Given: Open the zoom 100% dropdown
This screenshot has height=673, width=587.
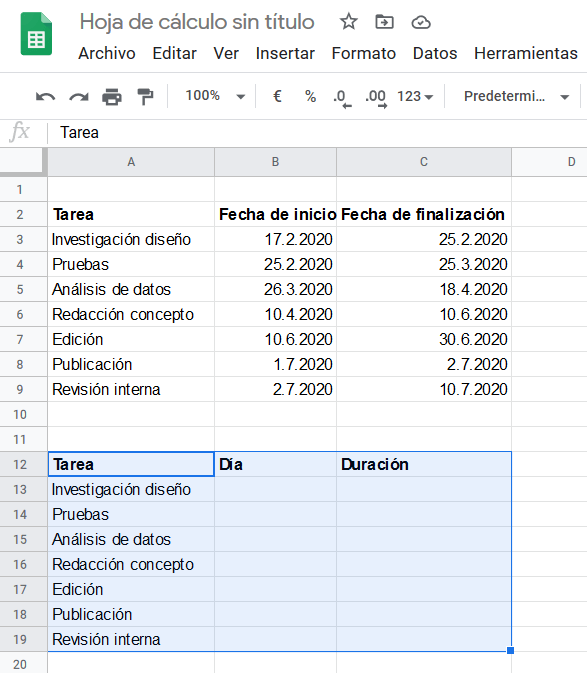Looking at the screenshot, I should tap(215, 96).
